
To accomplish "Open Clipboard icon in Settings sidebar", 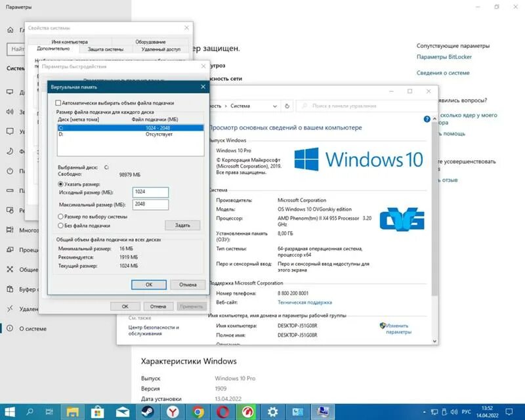I will coord(10,289).
